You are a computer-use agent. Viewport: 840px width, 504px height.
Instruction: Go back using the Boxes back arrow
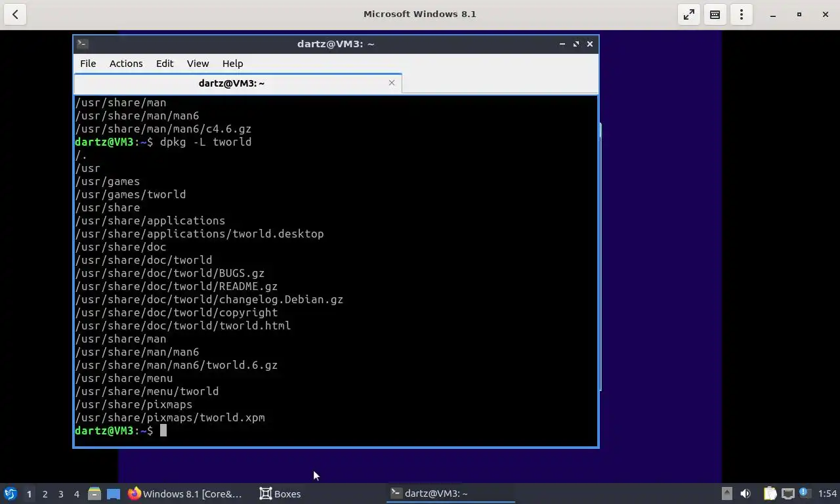click(15, 14)
